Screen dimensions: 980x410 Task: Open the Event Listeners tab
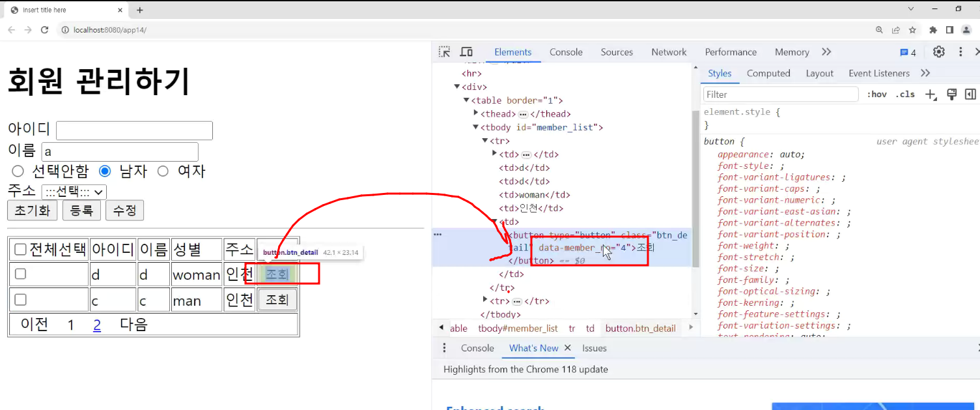879,73
